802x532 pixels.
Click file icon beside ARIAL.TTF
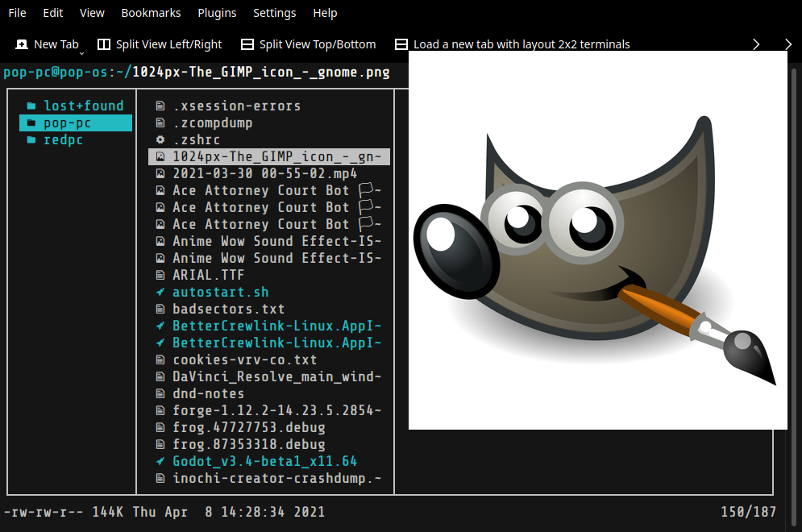(160, 275)
